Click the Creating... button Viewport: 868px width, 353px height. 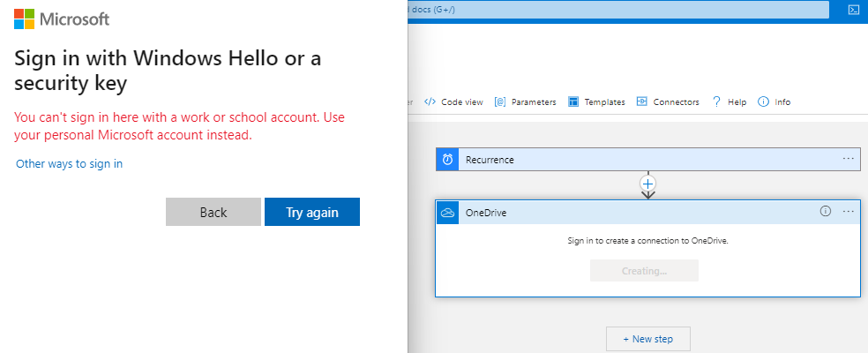(x=644, y=270)
